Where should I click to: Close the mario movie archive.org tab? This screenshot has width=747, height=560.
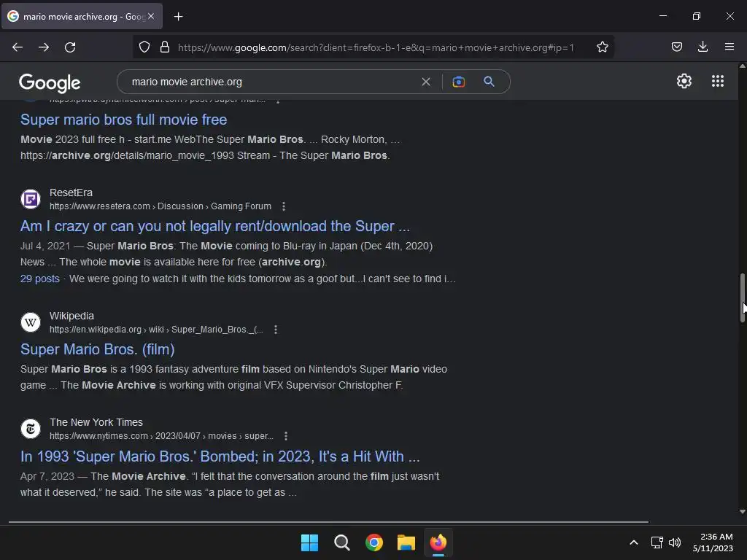[150, 16]
